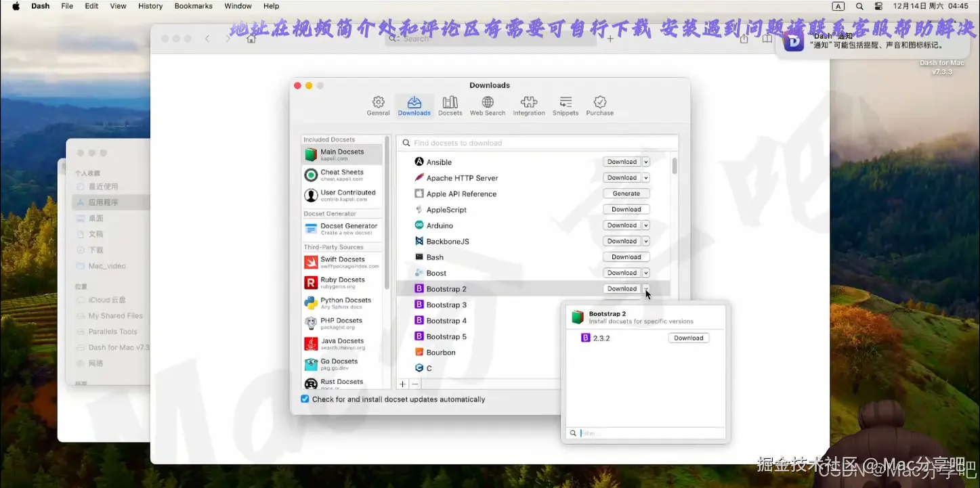Click the Arduino docset icon

click(419, 225)
